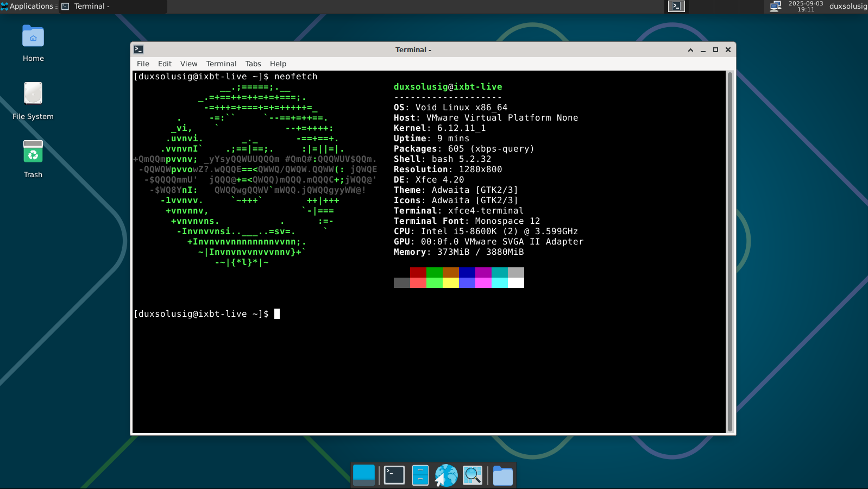868x489 pixels.
Task: Select the first workspace in switcher
Action: pyautogui.click(x=676, y=6)
